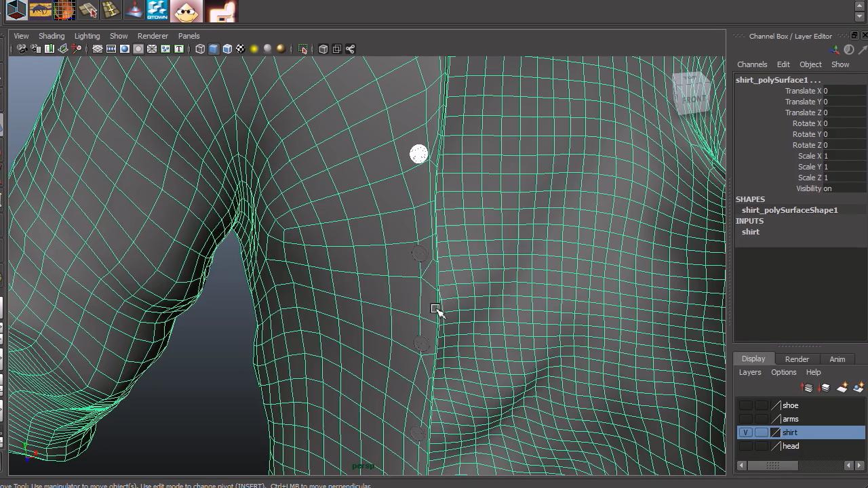Select the shirt input node
This screenshot has width=868, height=488.
pyautogui.click(x=751, y=232)
